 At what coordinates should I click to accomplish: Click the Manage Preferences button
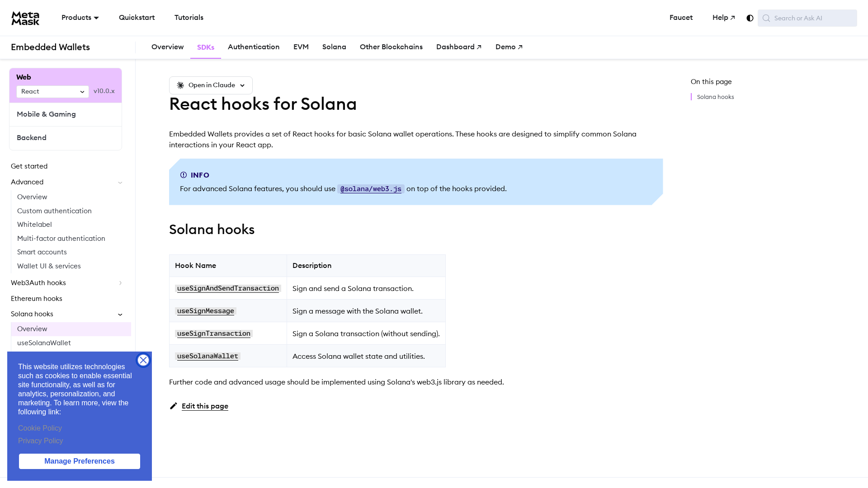[x=80, y=461]
